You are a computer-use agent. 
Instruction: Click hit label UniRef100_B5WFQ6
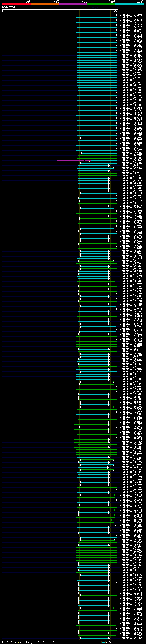(131, 236)
